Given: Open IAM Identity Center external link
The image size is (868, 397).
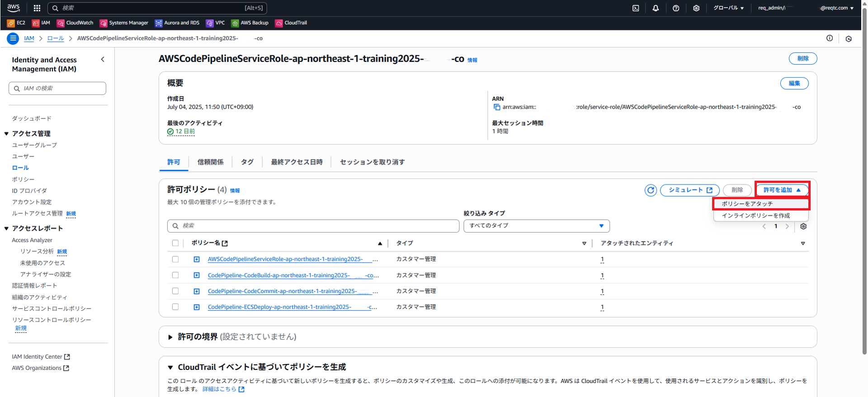Looking at the screenshot, I should [41, 357].
